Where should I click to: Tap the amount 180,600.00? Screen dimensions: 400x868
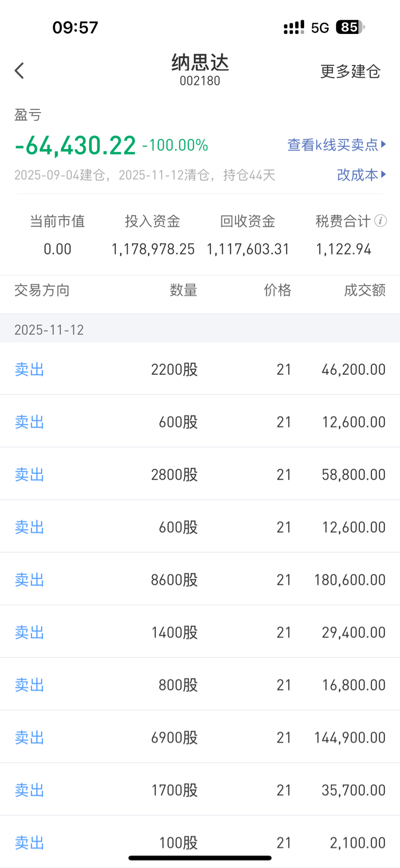pyautogui.click(x=350, y=580)
